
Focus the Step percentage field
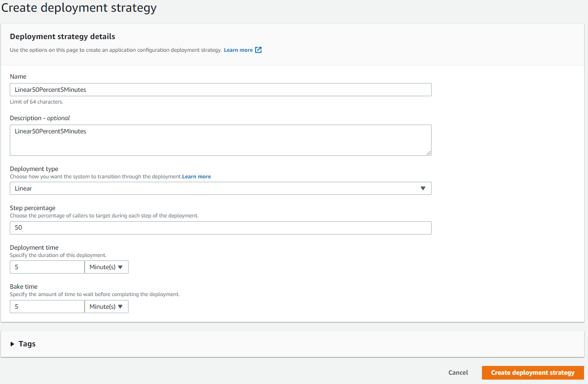[x=220, y=228]
